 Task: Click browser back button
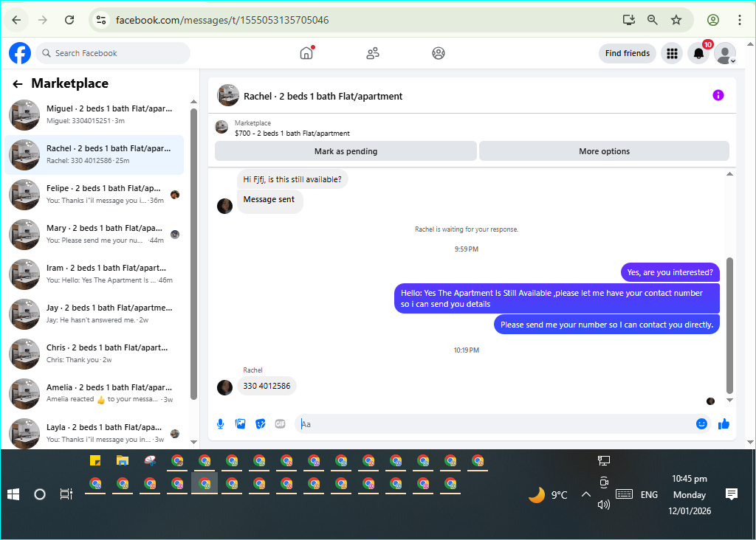[16, 20]
